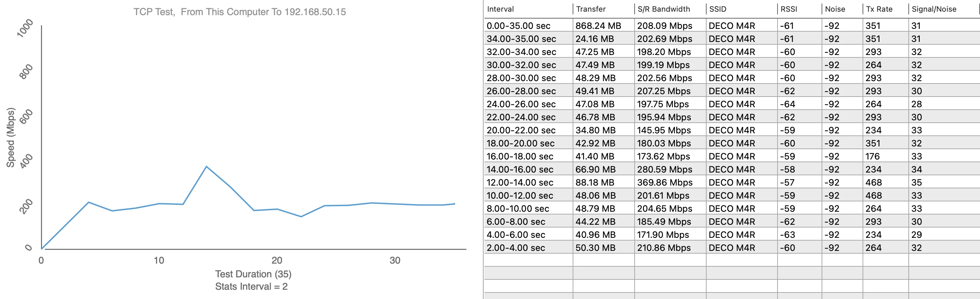Select the 20.00-22.00 sec interval row
Screen dimensions: 980x299
pos(521,130)
